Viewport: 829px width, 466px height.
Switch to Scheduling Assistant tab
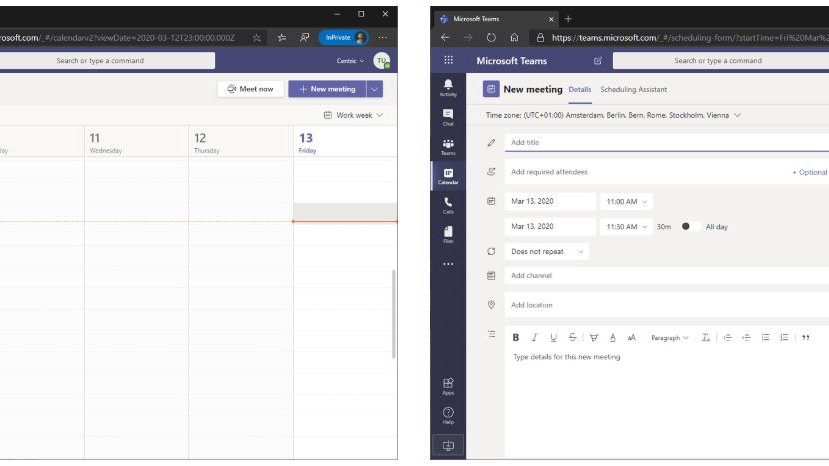(x=633, y=89)
